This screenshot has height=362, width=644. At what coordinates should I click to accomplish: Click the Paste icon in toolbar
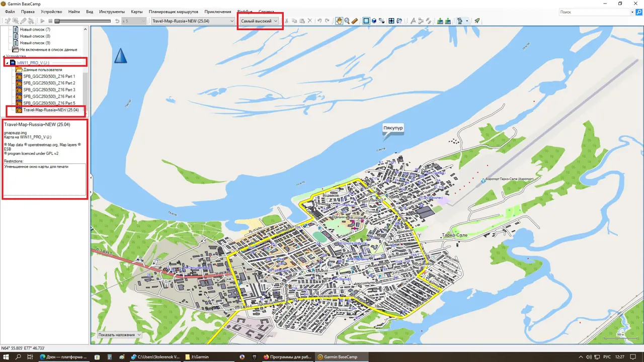point(302,21)
